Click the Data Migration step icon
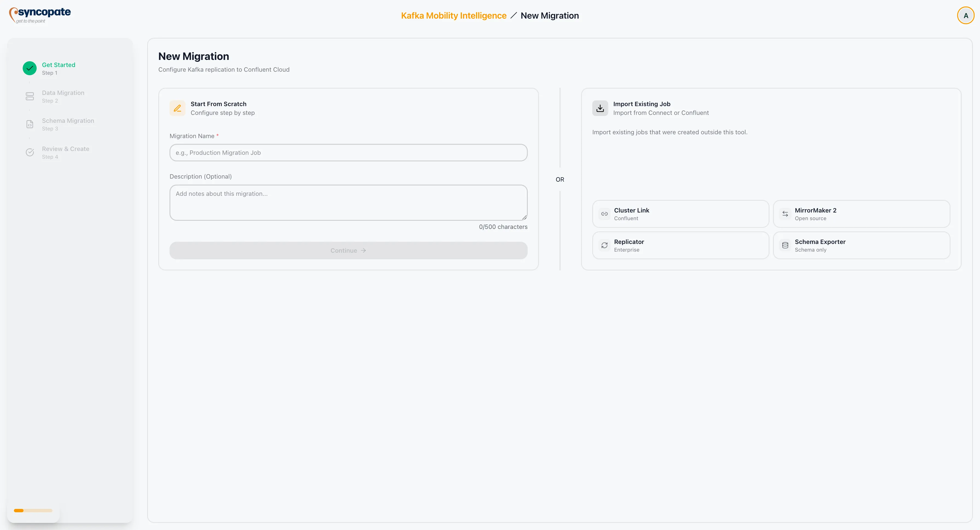The image size is (980, 530). [x=30, y=96]
